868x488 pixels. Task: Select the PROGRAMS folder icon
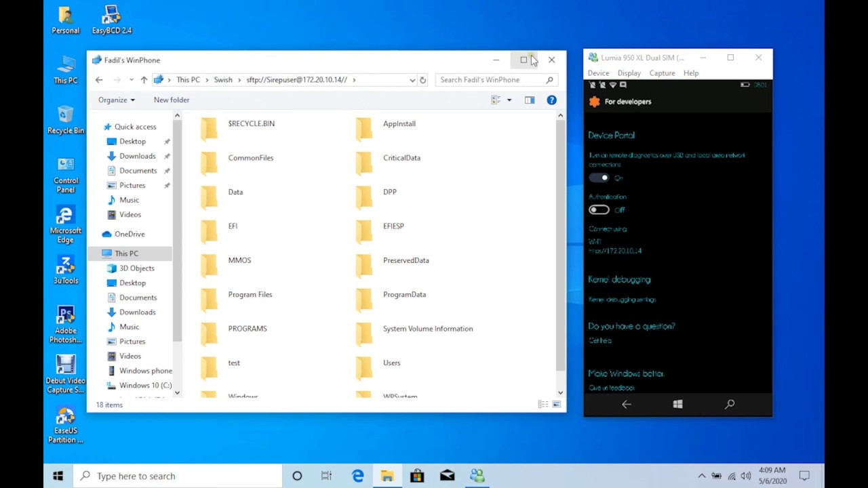click(210, 333)
